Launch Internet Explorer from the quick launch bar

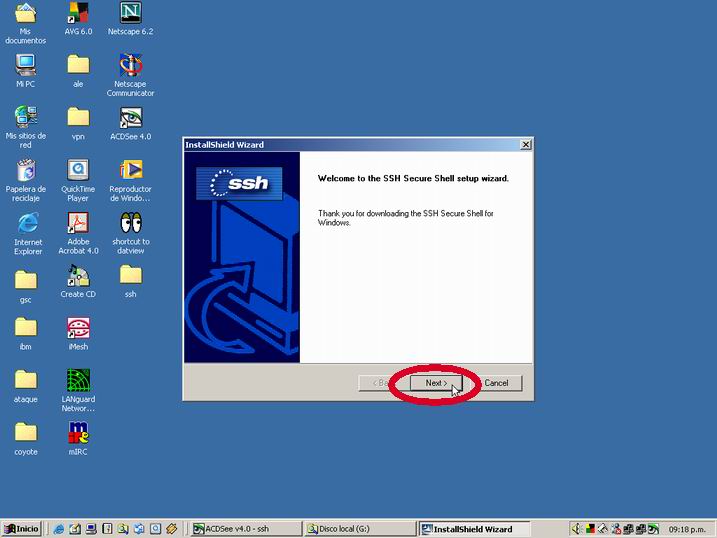[59, 529]
